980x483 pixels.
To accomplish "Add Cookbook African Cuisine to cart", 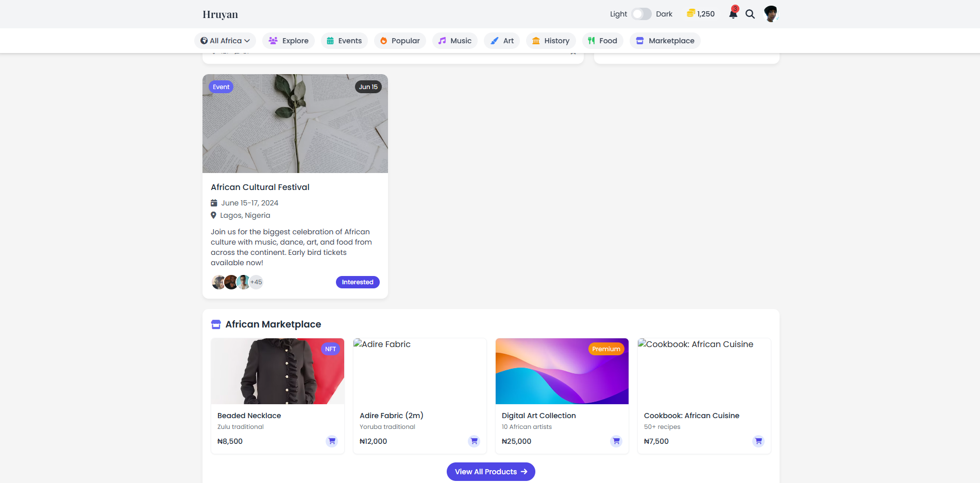I will pos(758,441).
